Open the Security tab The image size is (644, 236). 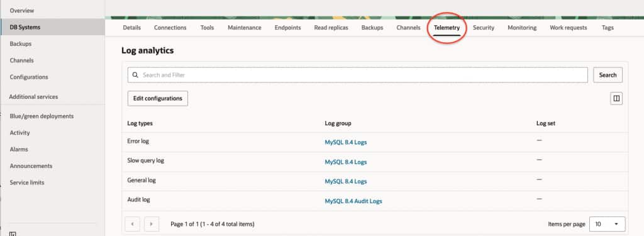pyautogui.click(x=484, y=28)
